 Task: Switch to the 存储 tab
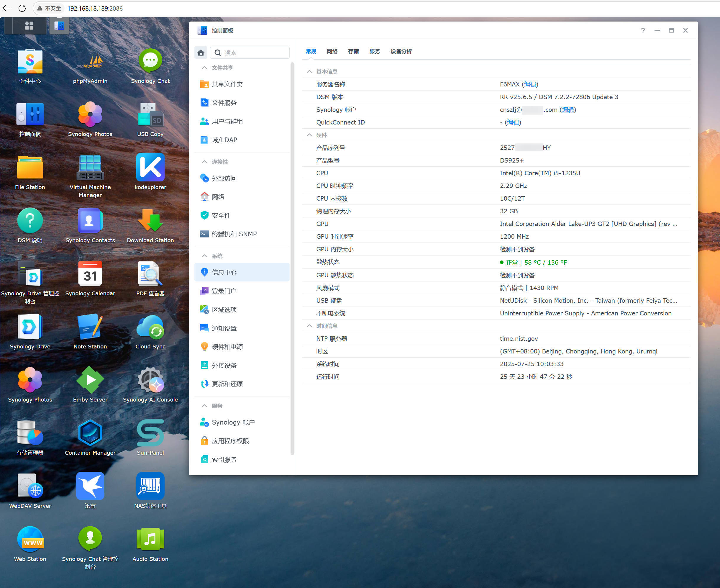pyautogui.click(x=353, y=51)
